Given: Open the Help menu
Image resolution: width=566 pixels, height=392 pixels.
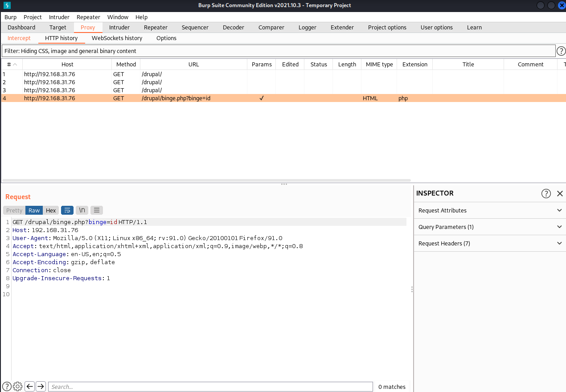Looking at the screenshot, I should 141,17.
